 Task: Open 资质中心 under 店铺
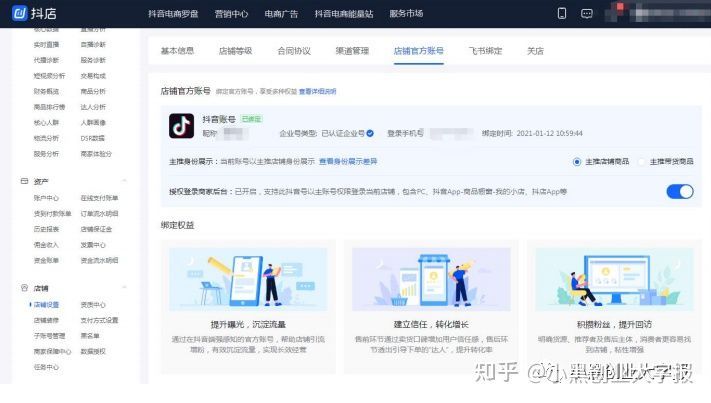pos(93,305)
